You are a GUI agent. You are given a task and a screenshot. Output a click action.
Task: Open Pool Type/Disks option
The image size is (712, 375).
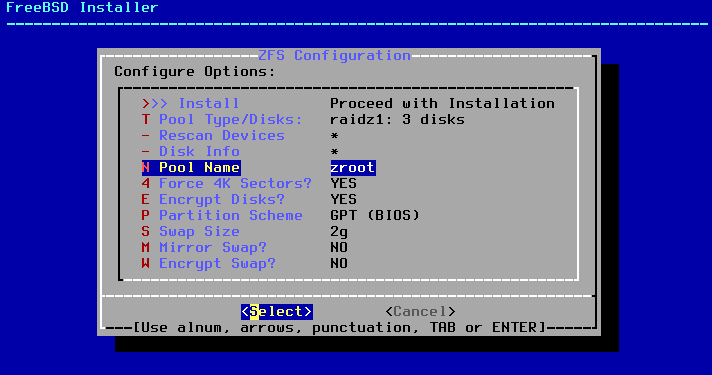[x=222, y=119]
